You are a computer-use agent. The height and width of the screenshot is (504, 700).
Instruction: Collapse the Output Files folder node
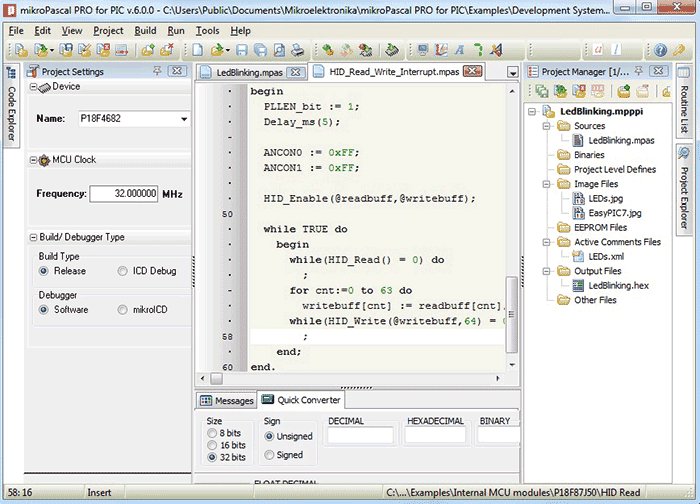546,271
